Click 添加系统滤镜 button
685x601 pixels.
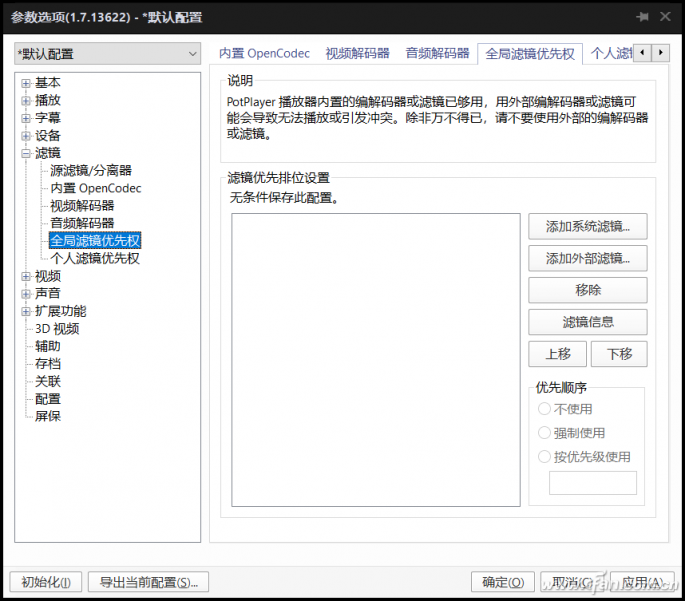tap(587, 227)
